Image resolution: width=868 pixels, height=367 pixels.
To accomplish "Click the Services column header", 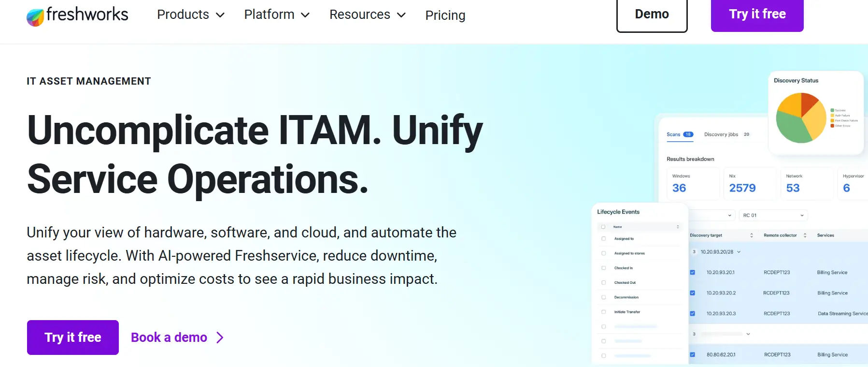I will (x=825, y=235).
